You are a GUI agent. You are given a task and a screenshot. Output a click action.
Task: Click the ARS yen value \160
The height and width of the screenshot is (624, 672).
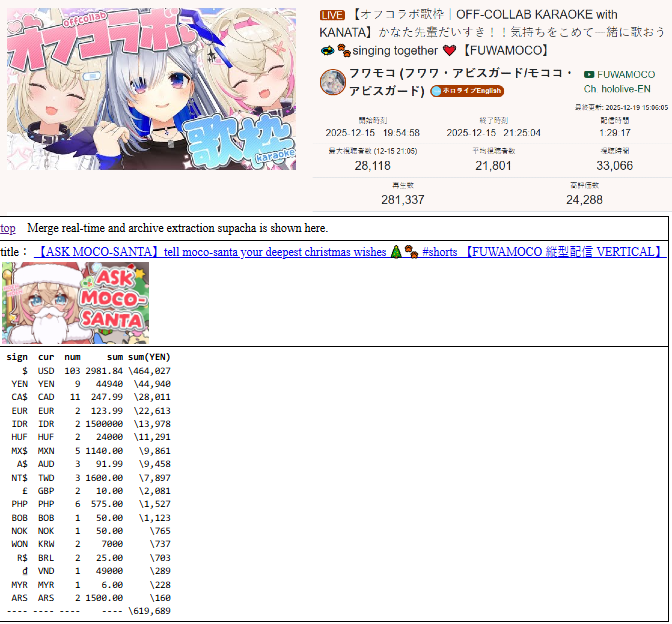click(x=160, y=597)
